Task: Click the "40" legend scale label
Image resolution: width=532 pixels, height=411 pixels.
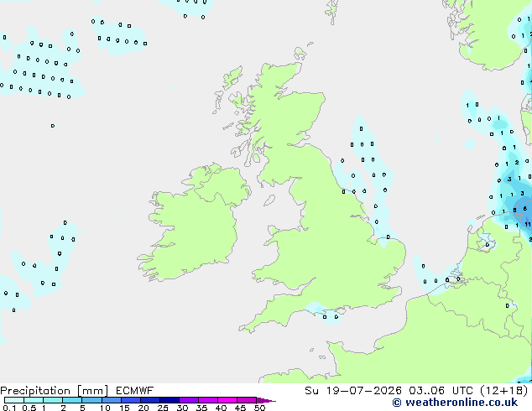Action: [x=221, y=408]
